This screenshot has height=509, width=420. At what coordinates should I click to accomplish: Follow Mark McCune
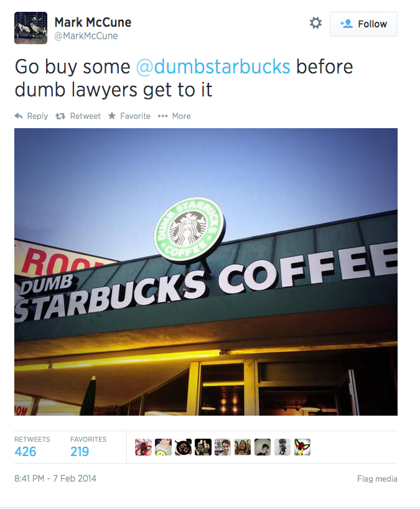click(363, 24)
